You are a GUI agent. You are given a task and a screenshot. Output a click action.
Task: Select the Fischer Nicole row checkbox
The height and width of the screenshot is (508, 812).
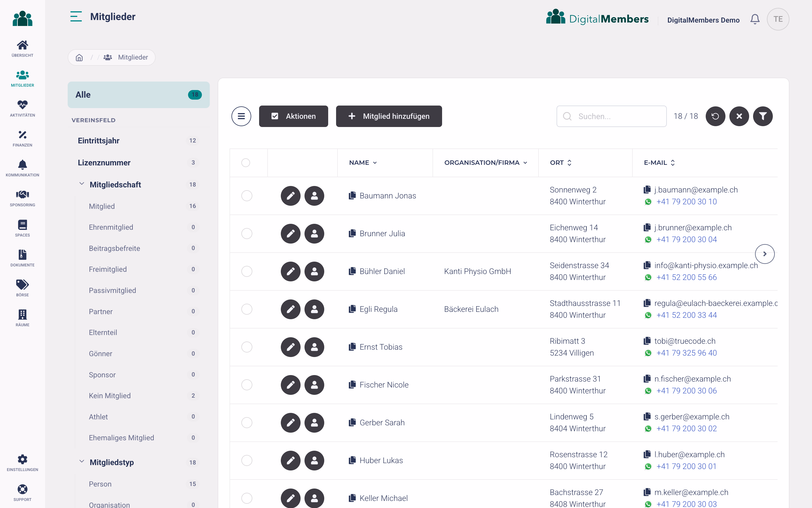point(247,385)
